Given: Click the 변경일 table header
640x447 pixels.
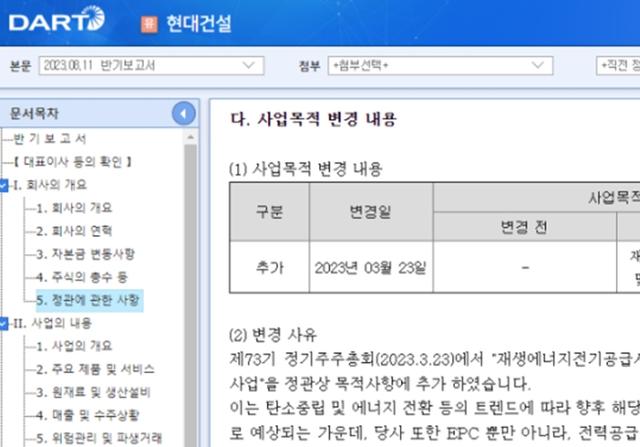Looking at the screenshot, I should coord(371,212).
